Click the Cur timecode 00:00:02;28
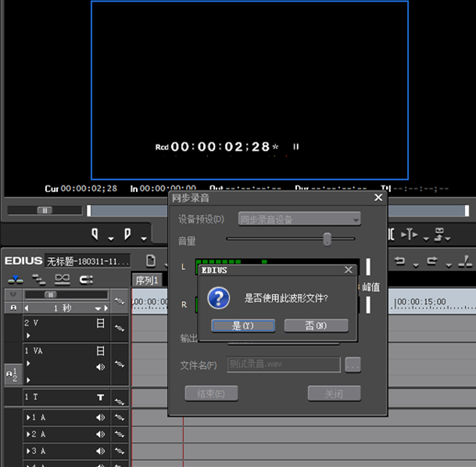Screen dimensions: 476x467 pyautogui.click(x=89, y=189)
